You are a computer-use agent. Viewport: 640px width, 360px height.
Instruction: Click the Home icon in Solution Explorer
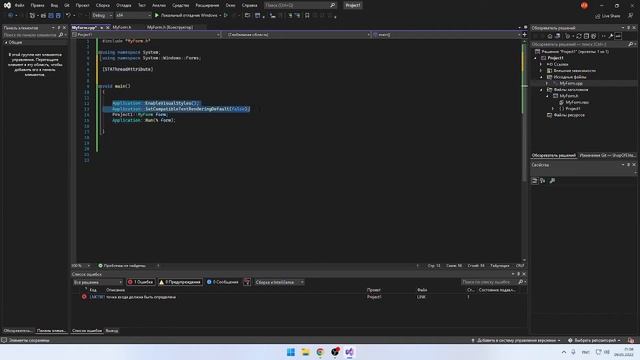pos(550,36)
